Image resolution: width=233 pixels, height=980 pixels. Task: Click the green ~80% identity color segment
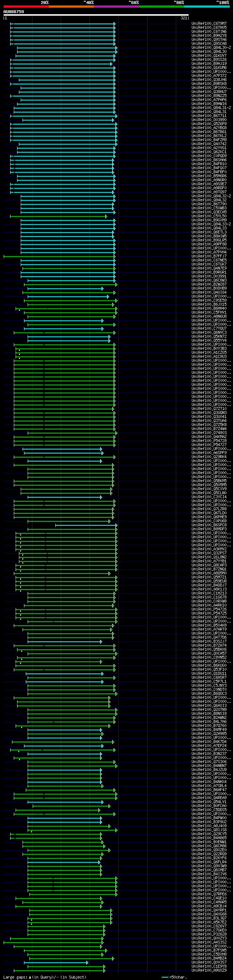(162, 7)
